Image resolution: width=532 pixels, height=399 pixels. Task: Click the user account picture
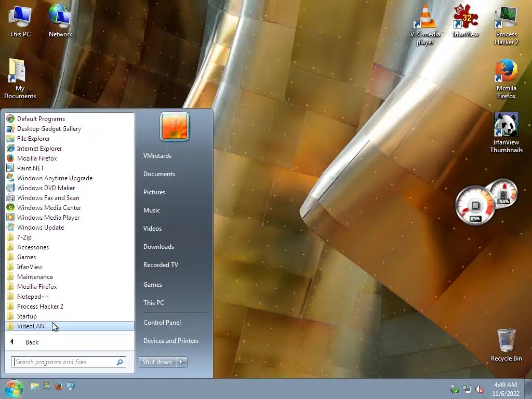click(175, 126)
